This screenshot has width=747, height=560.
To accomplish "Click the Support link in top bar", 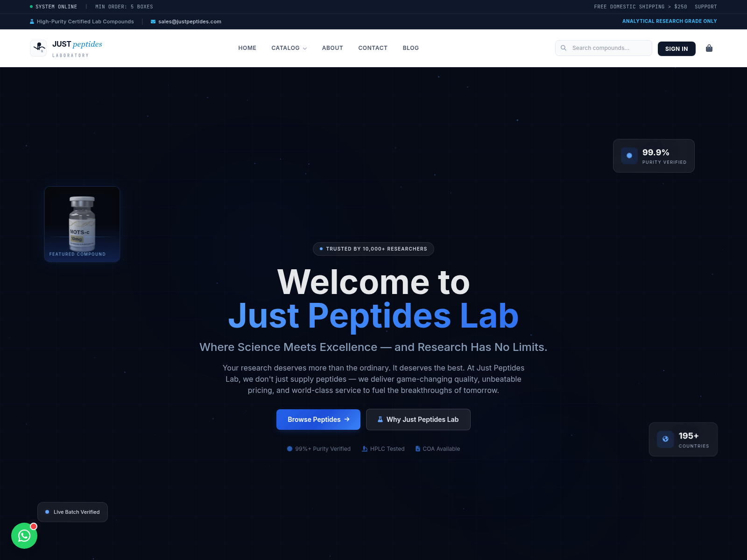I will pyautogui.click(x=705, y=7).
